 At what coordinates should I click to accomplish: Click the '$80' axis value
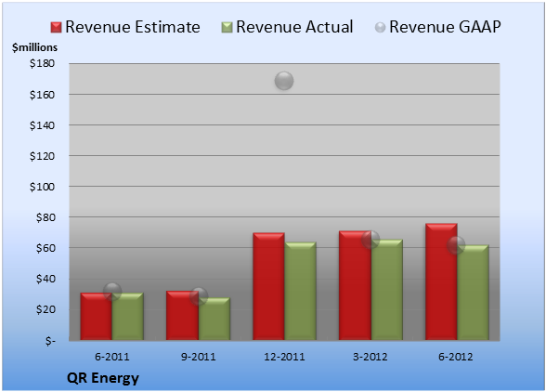pos(45,217)
